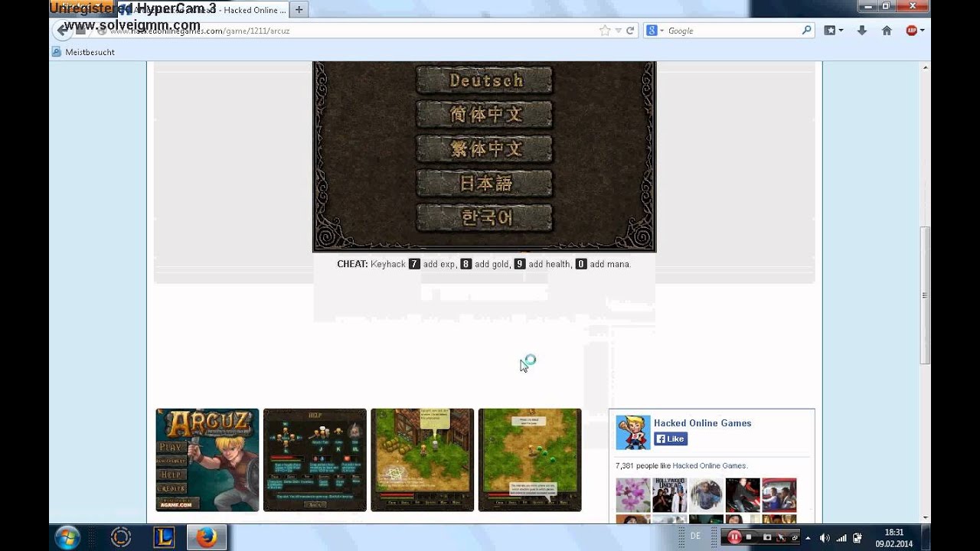Screen dimensions: 980x551
Task: Show hidden system tray icons
Action: point(807,538)
